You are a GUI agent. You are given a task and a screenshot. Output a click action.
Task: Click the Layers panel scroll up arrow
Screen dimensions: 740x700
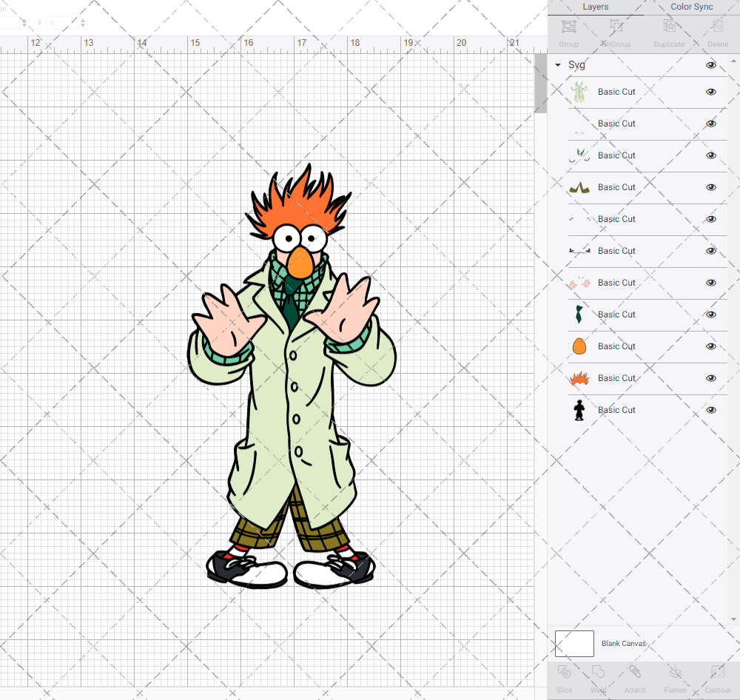point(733,61)
